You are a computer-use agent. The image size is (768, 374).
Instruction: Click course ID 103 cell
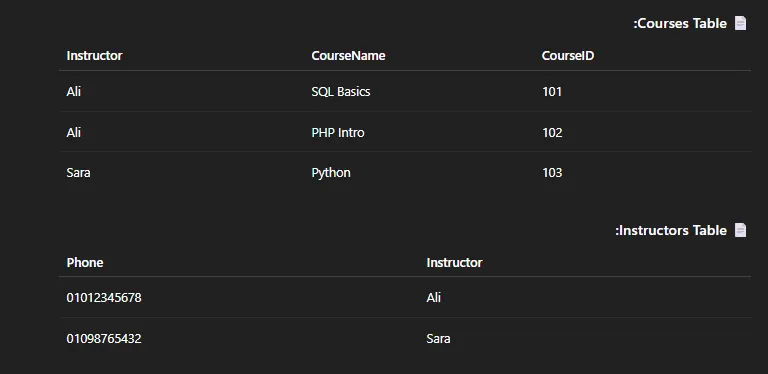552,173
